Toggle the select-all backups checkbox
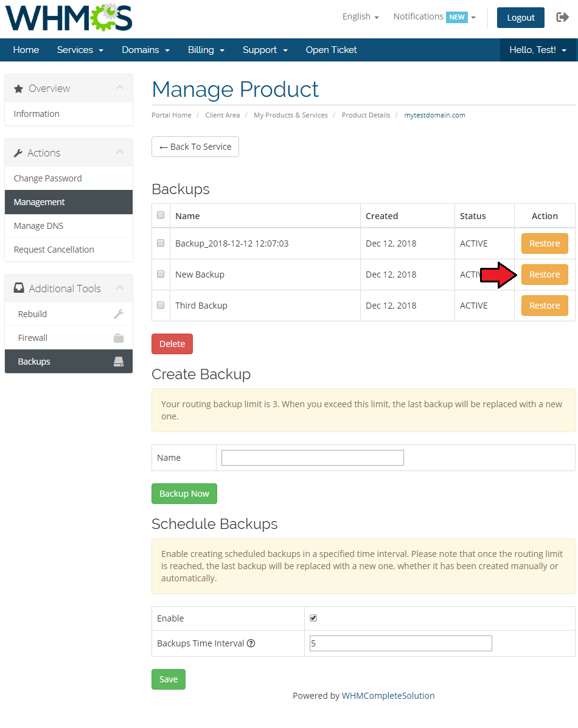The image size is (578, 728). pyautogui.click(x=161, y=215)
